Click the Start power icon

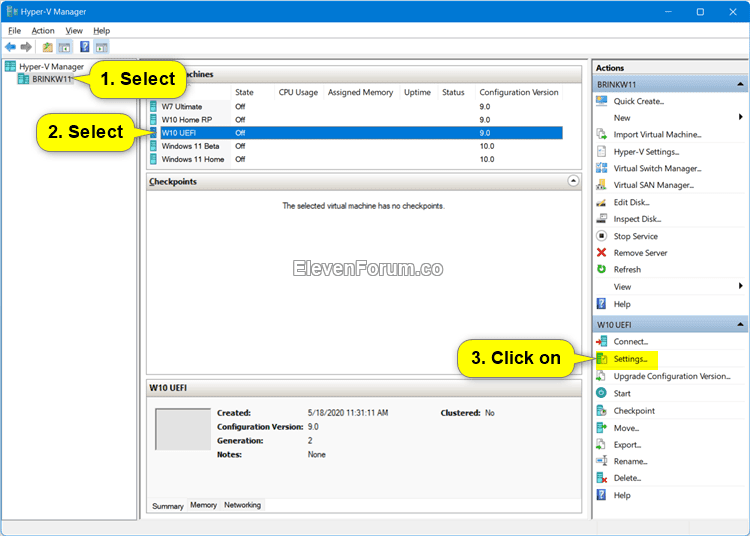601,393
